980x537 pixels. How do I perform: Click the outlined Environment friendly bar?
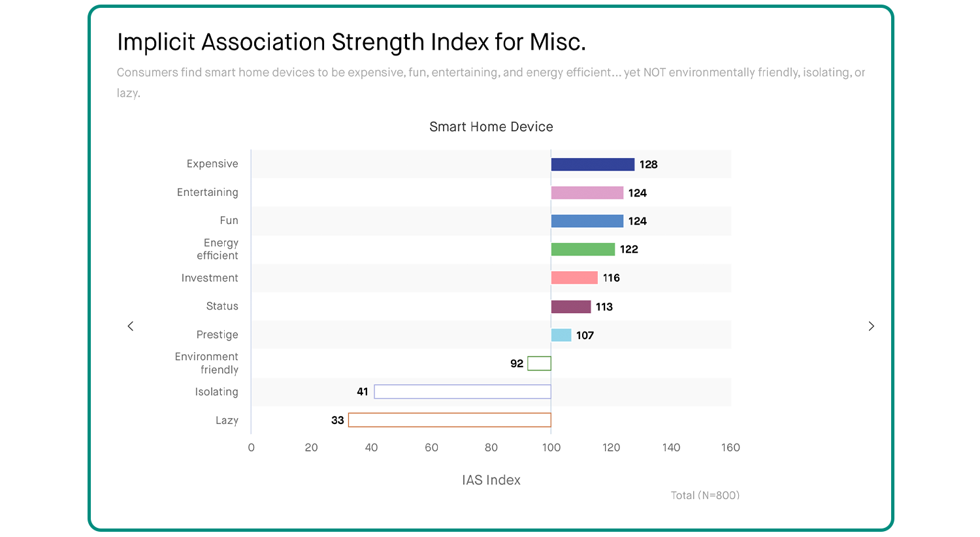(x=539, y=363)
